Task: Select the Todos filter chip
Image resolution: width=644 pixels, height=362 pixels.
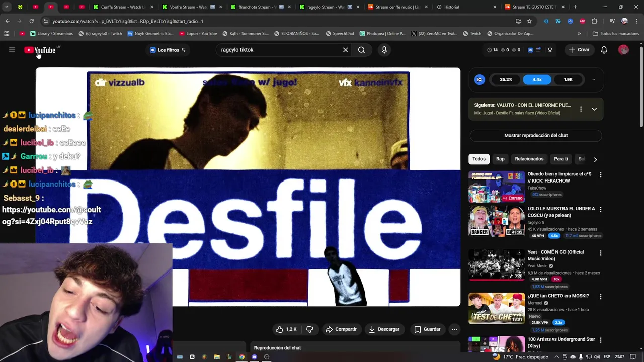Action: (479, 159)
